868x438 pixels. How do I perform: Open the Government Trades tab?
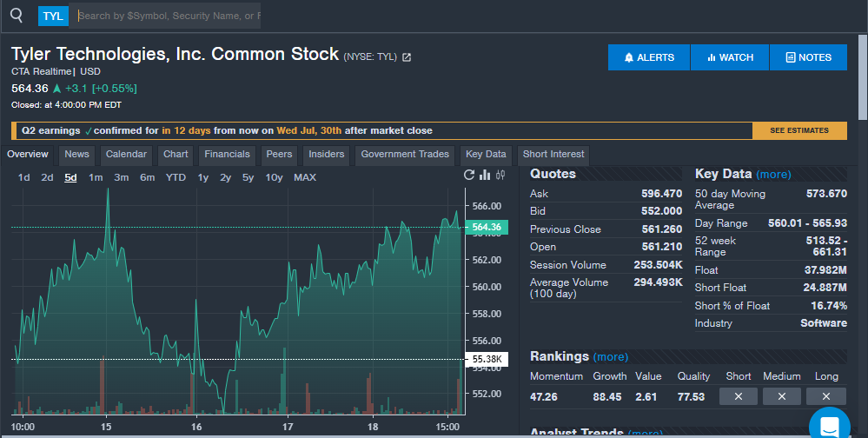click(x=405, y=155)
